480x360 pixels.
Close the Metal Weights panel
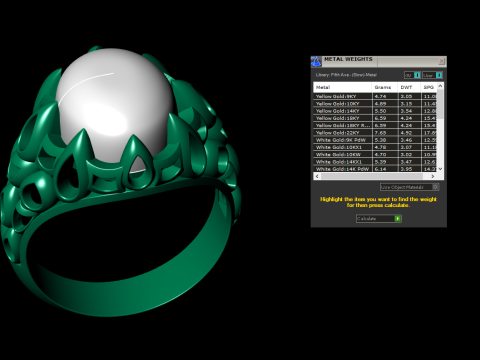442,61
